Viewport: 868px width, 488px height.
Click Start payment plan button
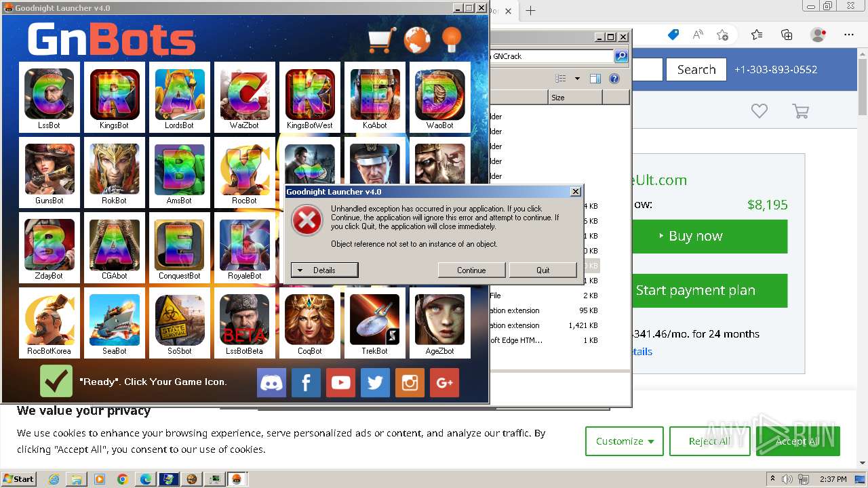(x=710, y=290)
